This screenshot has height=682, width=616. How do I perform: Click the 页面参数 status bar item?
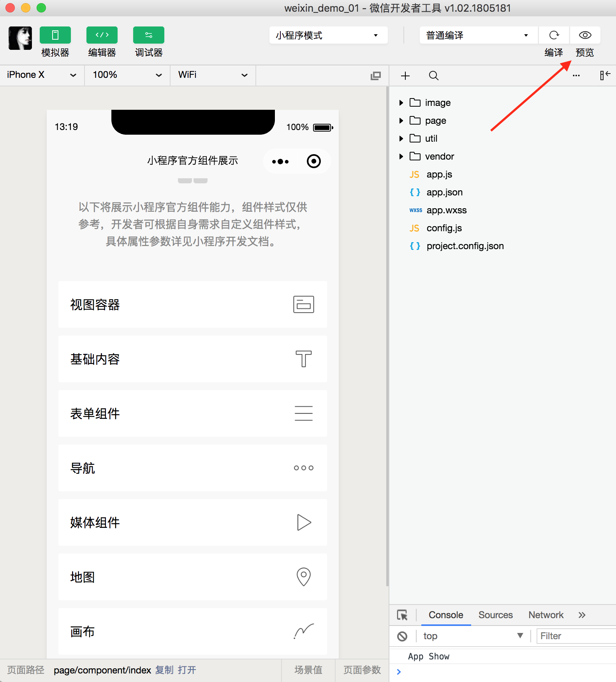point(362,670)
